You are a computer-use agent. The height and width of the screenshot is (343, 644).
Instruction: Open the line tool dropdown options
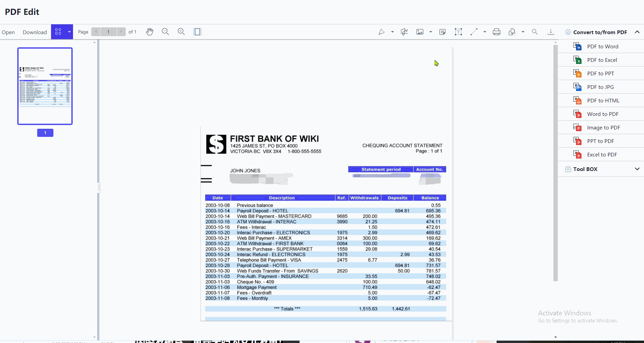tap(485, 32)
